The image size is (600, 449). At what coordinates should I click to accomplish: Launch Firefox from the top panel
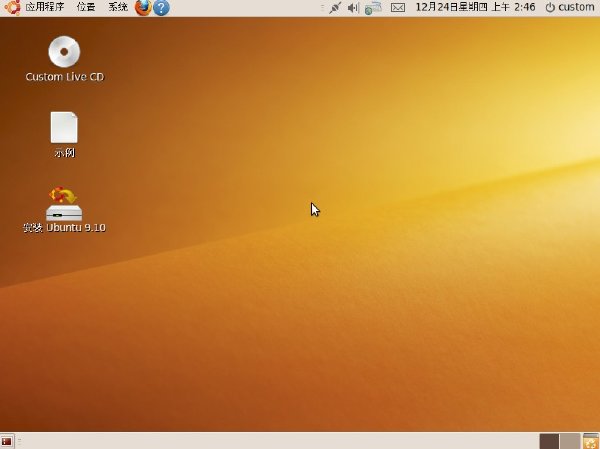point(143,7)
